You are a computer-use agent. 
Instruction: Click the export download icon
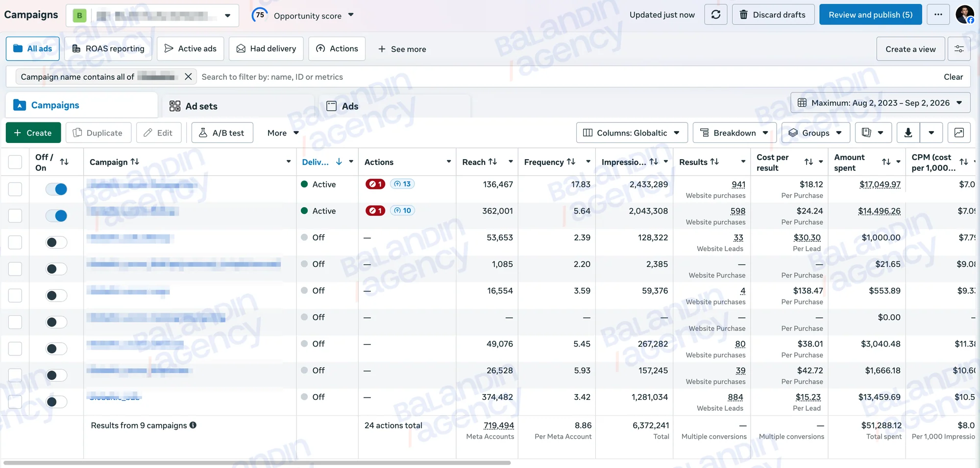click(x=908, y=133)
